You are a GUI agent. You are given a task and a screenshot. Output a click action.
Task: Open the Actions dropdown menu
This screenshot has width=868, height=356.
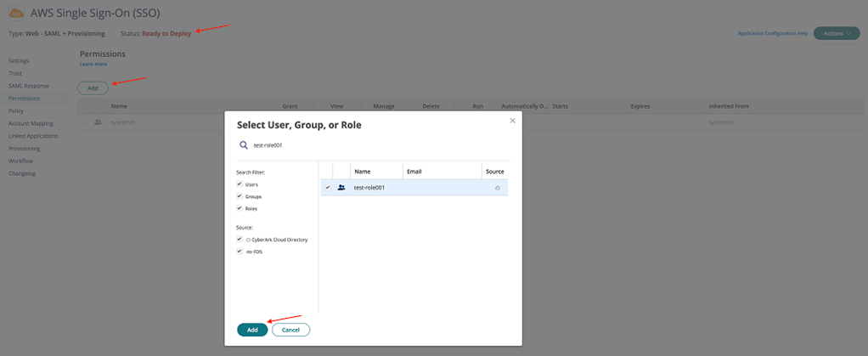click(x=837, y=33)
